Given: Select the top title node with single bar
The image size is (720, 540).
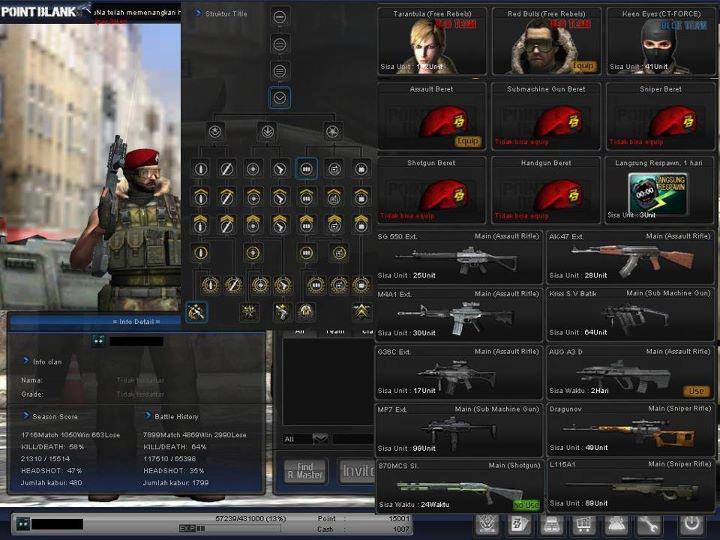Looking at the screenshot, I should [280, 17].
